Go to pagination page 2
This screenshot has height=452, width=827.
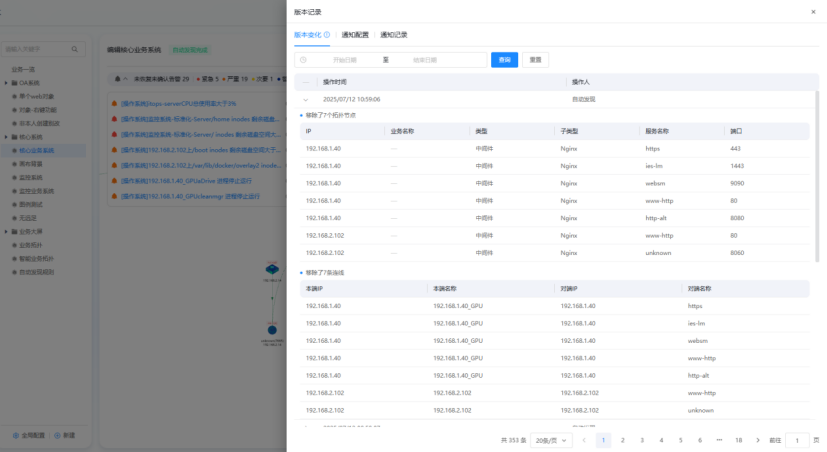622,440
